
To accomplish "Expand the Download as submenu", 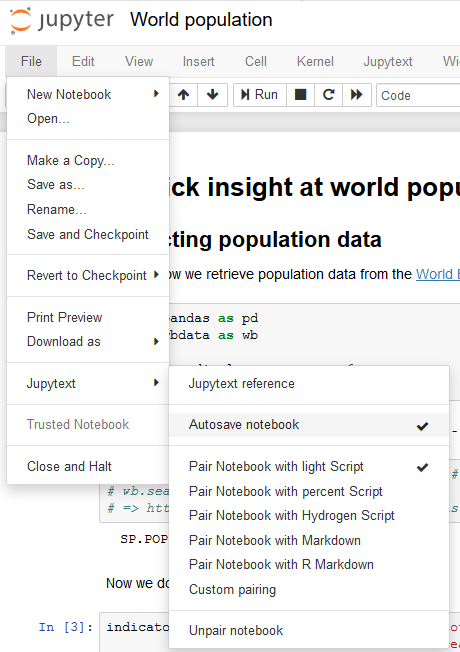I will coord(88,341).
